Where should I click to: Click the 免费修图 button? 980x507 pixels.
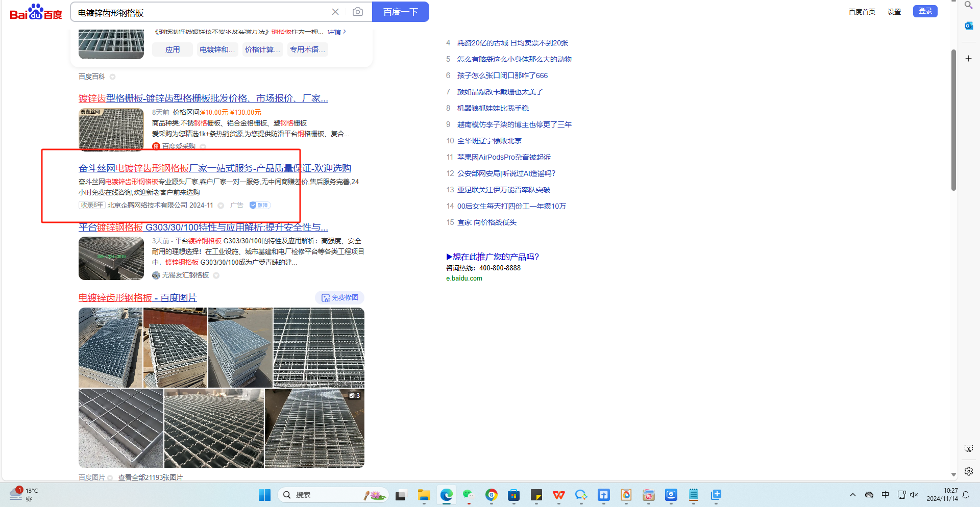pyautogui.click(x=340, y=298)
